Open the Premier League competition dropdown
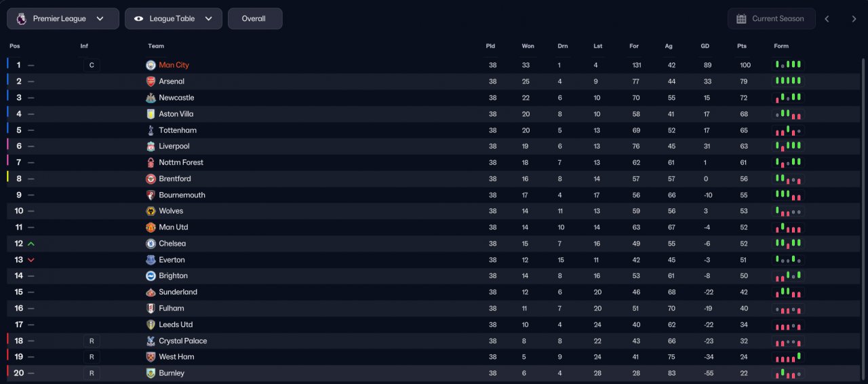The image size is (868, 384). click(x=63, y=19)
